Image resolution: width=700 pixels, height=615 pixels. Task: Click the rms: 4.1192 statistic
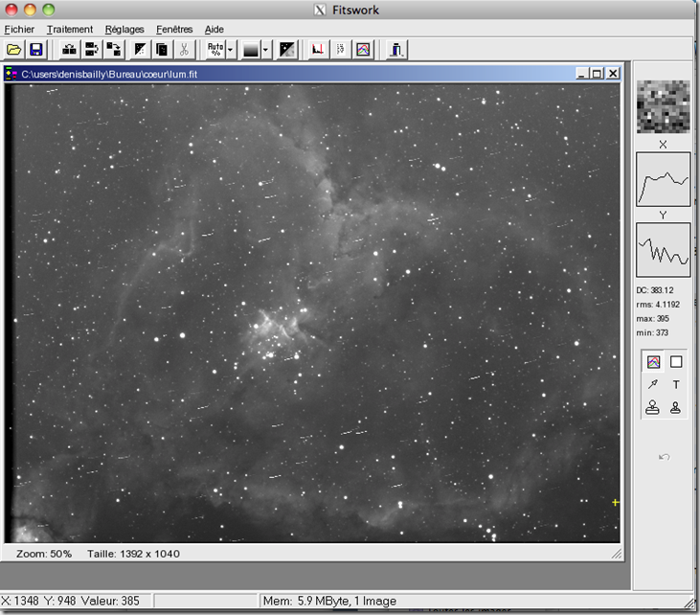click(x=658, y=305)
